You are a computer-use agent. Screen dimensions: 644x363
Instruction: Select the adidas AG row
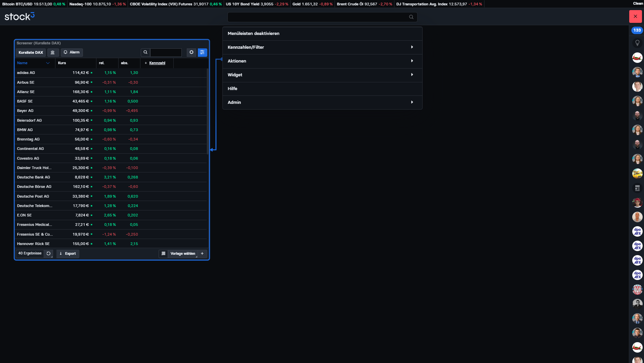point(111,73)
